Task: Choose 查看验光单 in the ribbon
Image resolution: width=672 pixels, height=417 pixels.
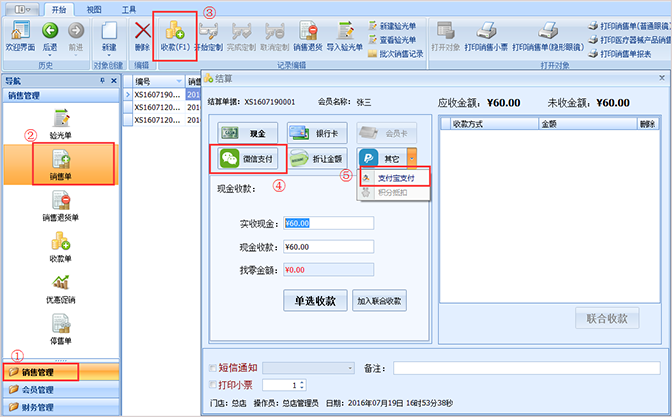Action: click(x=392, y=40)
